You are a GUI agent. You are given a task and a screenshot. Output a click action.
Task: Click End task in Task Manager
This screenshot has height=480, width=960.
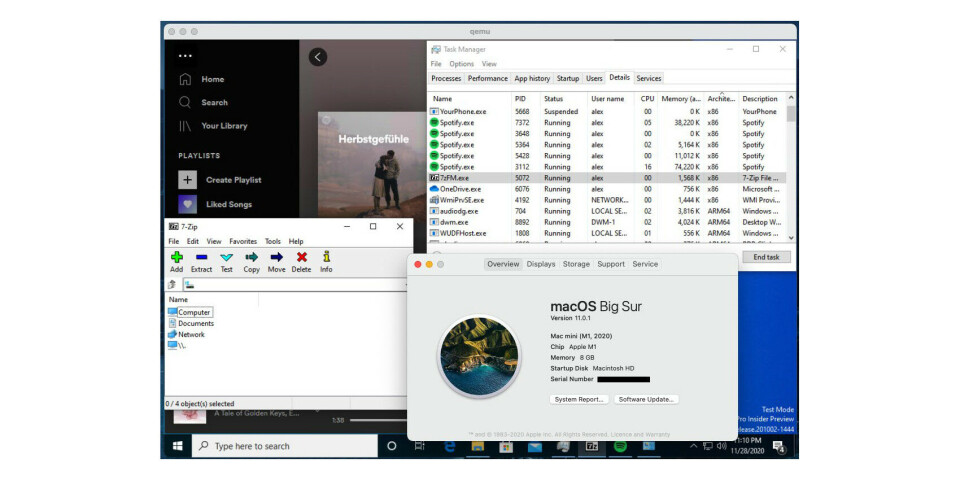coord(766,257)
